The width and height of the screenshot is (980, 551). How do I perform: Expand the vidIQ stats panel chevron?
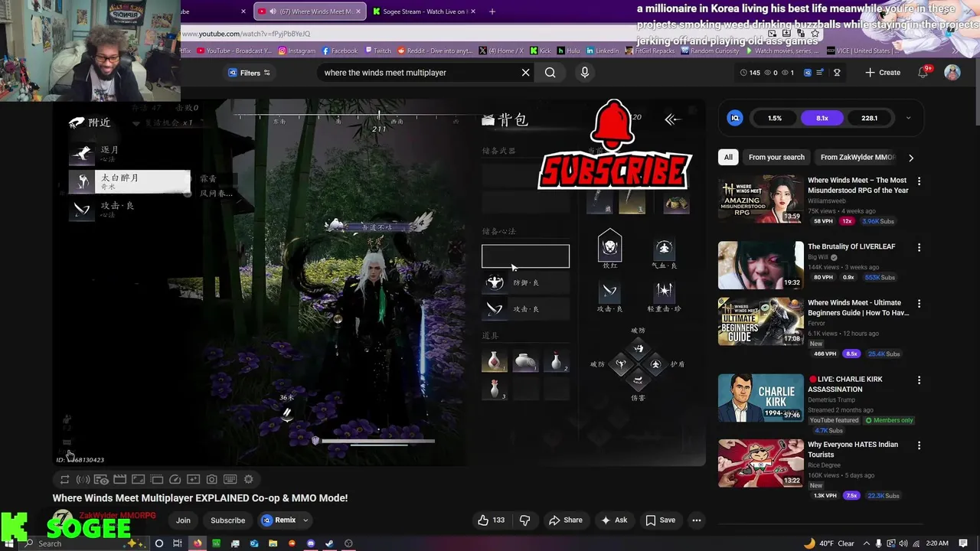click(908, 118)
